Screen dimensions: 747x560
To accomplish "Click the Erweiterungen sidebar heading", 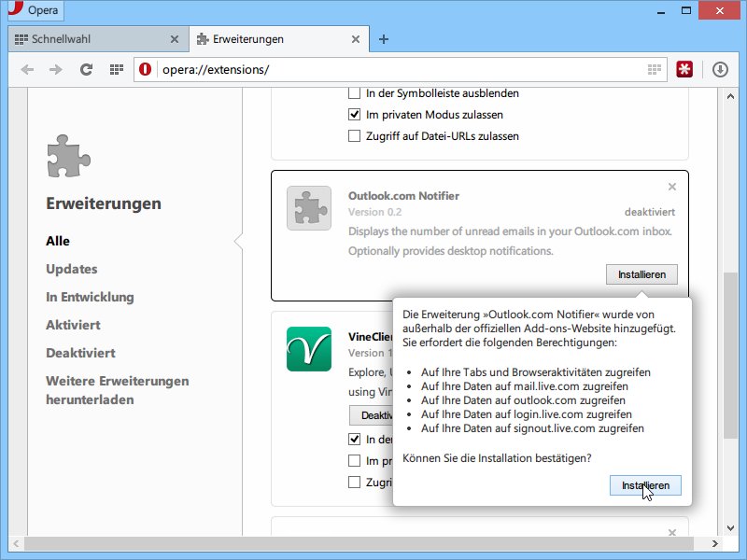I will point(104,203).
